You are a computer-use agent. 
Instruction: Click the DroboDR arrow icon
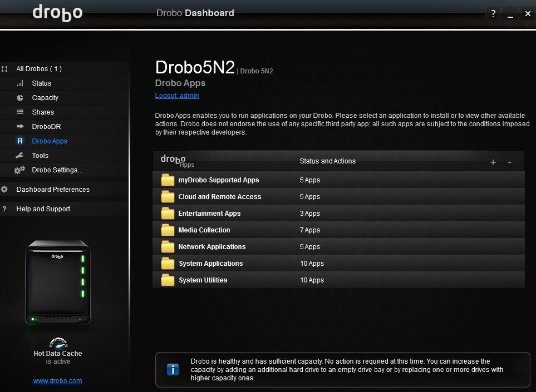pos(20,126)
